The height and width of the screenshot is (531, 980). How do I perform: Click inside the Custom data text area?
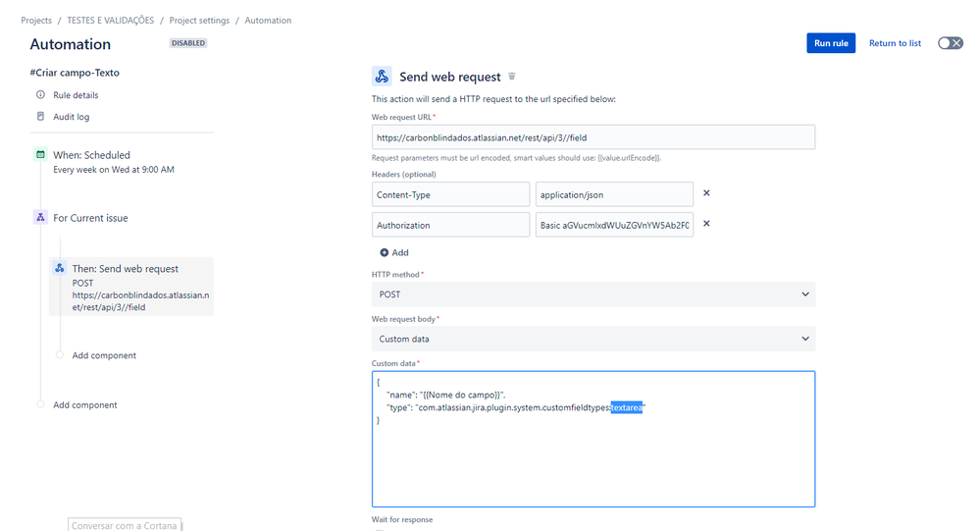[x=593, y=439]
